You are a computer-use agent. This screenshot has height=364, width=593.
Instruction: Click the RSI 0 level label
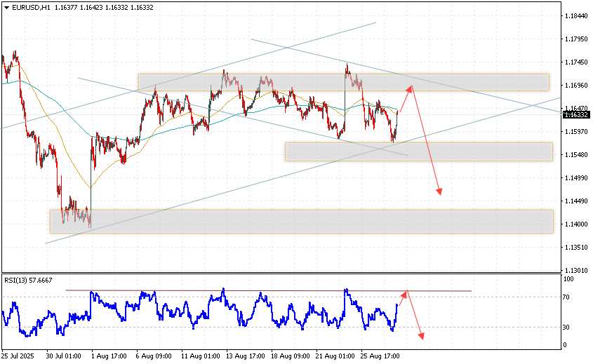click(x=565, y=345)
